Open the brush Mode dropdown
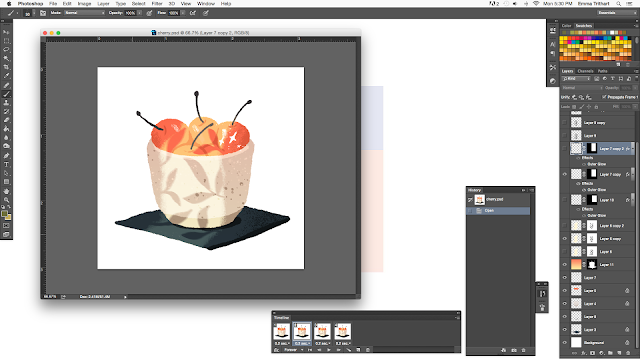The image size is (640, 360). point(84,13)
